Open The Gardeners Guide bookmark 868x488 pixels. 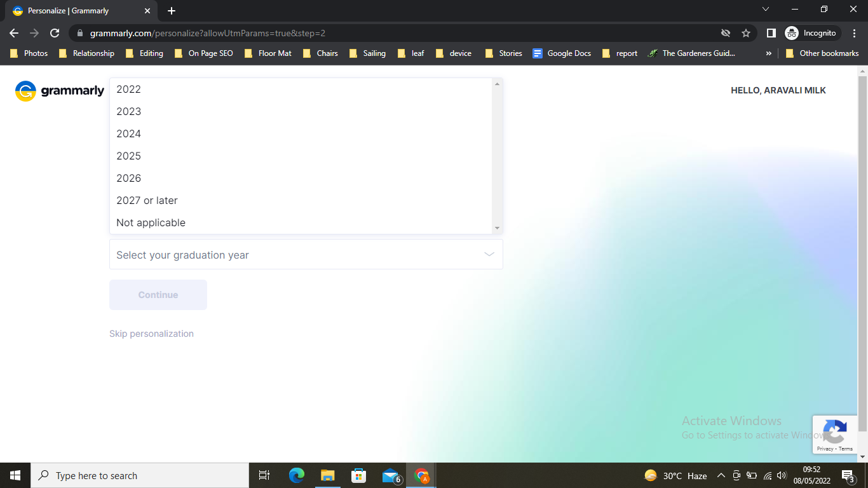click(x=691, y=53)
